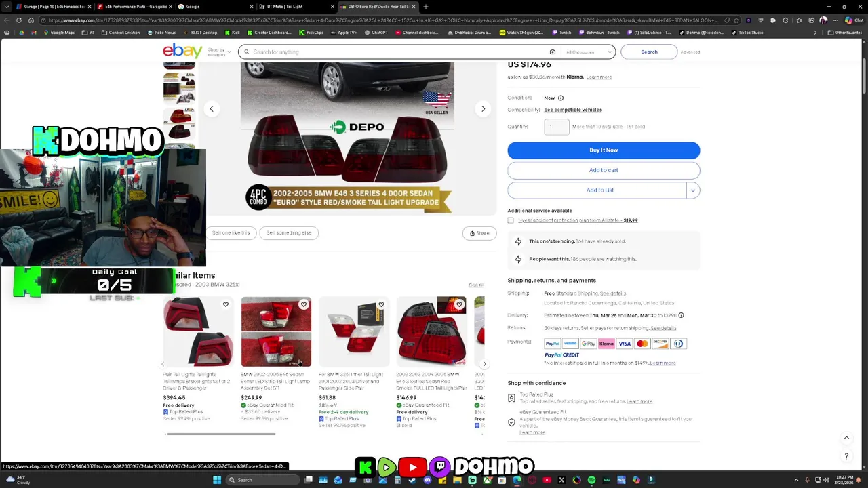Open See all similar items link
Image resolution: width=868 pixels, height=488 pixels.
(x=476, y=285)
